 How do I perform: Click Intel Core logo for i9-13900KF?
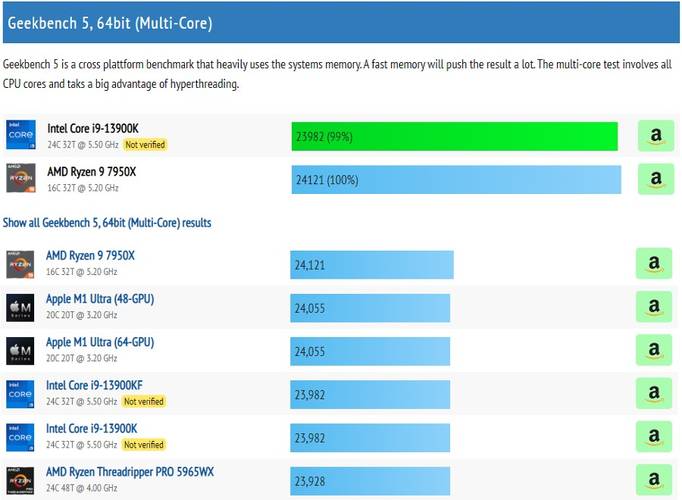pyautogui.click(x=20, y=394)
